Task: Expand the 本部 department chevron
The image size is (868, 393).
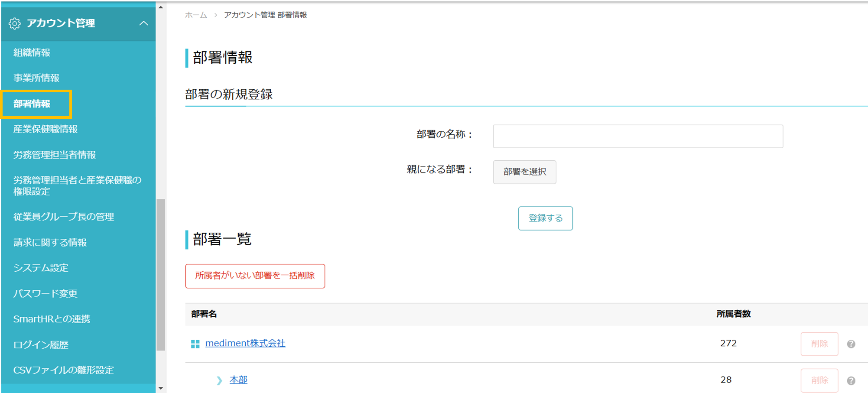Action: tap(219, 380)
